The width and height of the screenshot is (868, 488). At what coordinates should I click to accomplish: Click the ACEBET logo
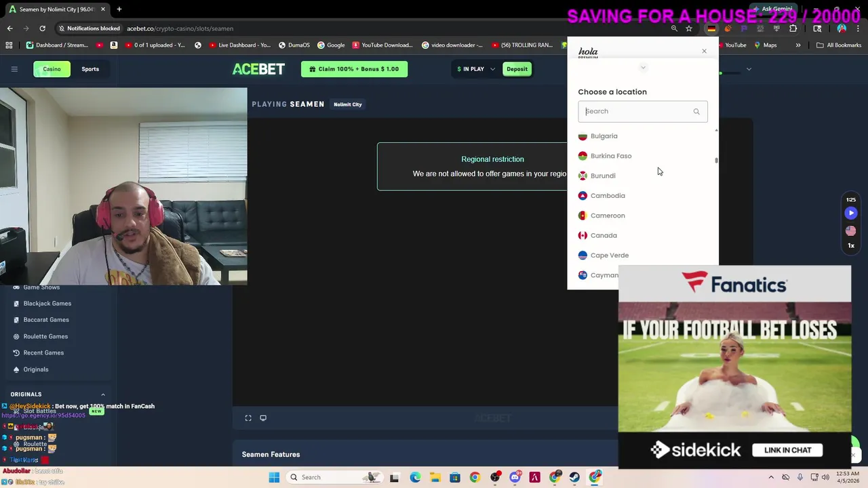point(258,69)
